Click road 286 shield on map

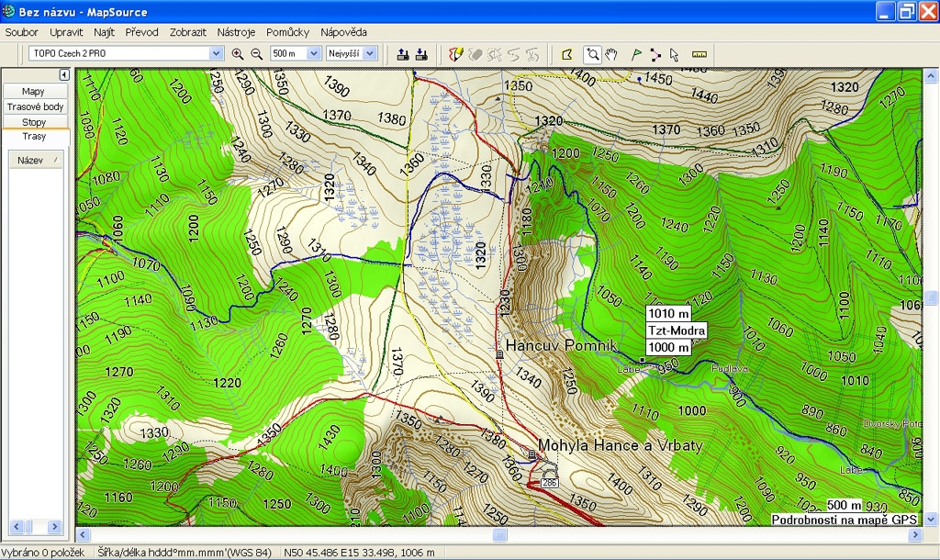(x=549, y=483)
